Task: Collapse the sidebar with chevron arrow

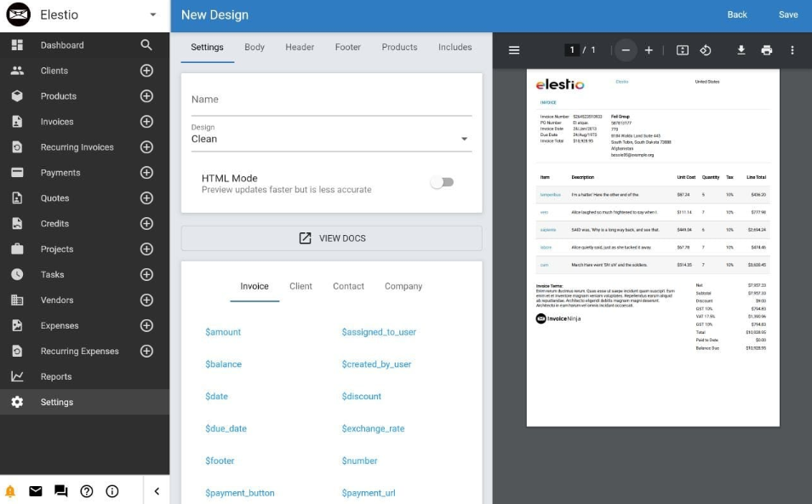Action: [x=157, y=491]
